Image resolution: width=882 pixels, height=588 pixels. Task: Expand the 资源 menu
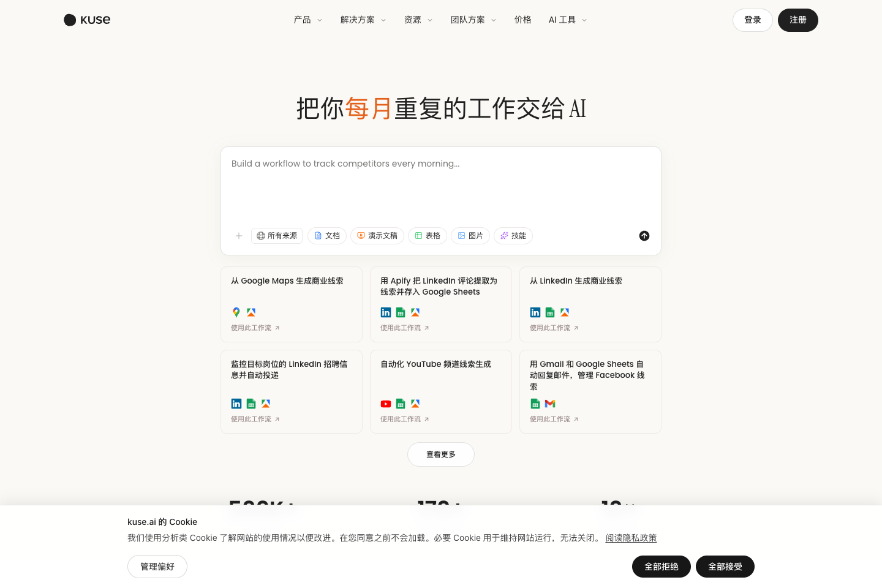pyautogui.click(x=418, y=20)
